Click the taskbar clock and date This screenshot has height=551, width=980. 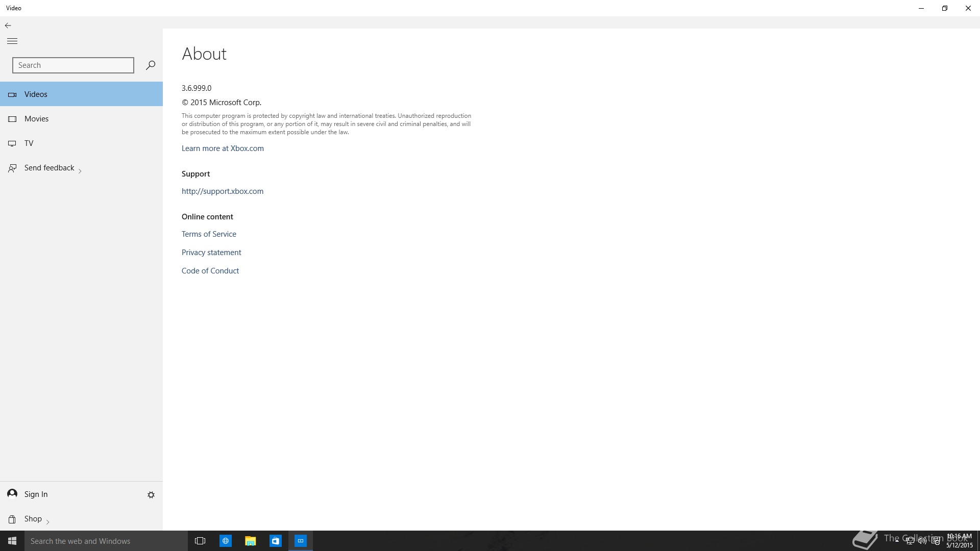pyautogui.click(x=960, y=541)
